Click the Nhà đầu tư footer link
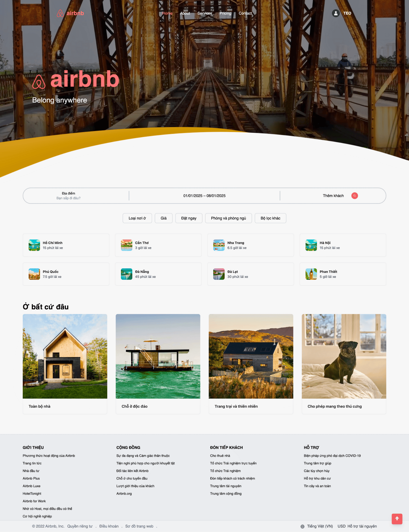 pos(31,471)
